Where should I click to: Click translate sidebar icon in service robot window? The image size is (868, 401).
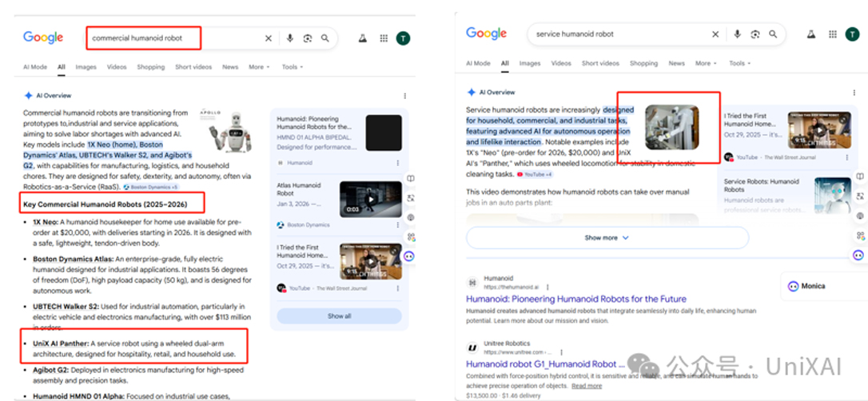click(859, 196)
